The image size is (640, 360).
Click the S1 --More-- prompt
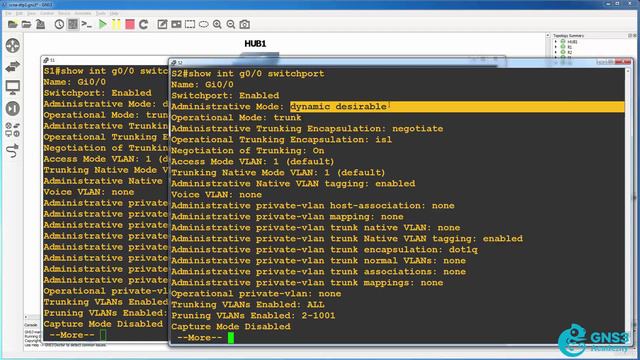coord(72,335)
